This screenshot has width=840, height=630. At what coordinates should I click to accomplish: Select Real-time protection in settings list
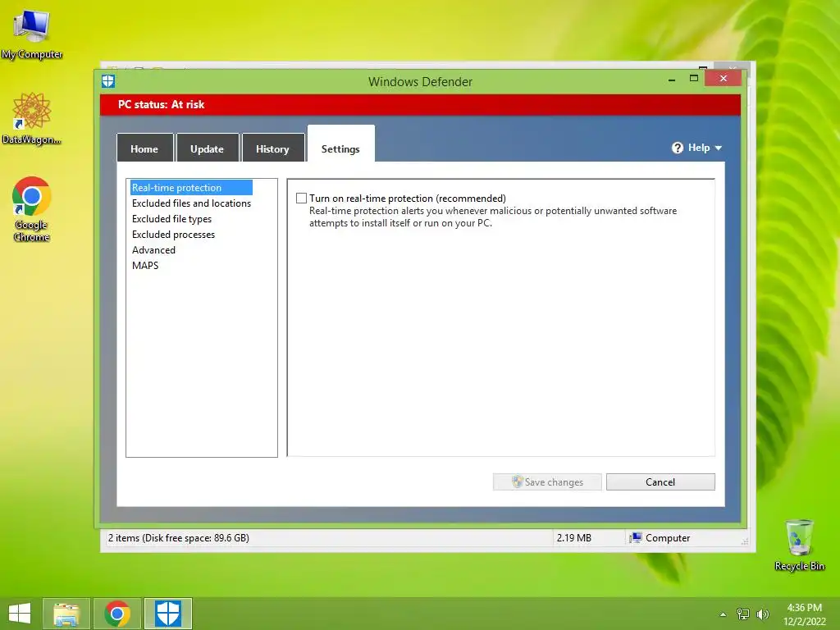point(190,188)
